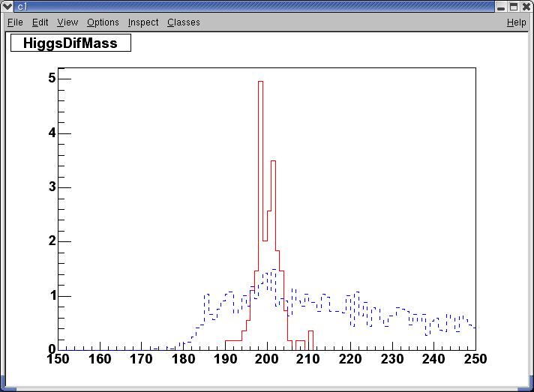Click the x-axis label 250
This screenshot has height=392, width=534.
(x=475, y=359)
